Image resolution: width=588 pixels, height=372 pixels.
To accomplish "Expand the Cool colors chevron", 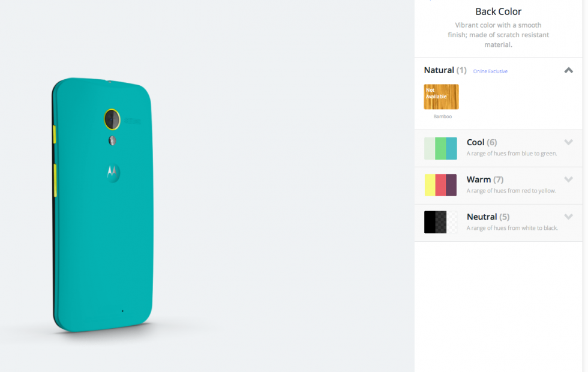I will click(x=569, y=142).
